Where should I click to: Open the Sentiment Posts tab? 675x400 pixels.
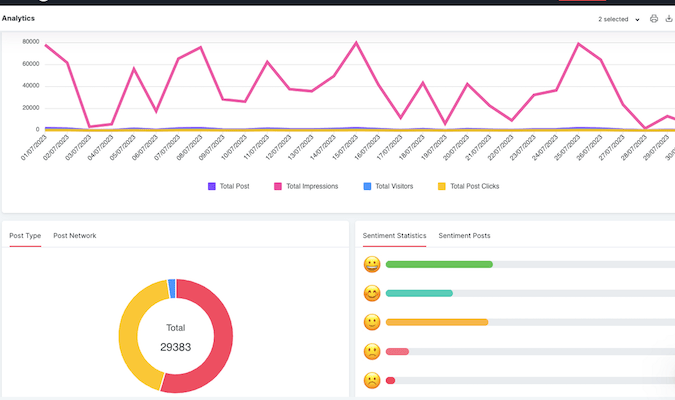(464, 235)
